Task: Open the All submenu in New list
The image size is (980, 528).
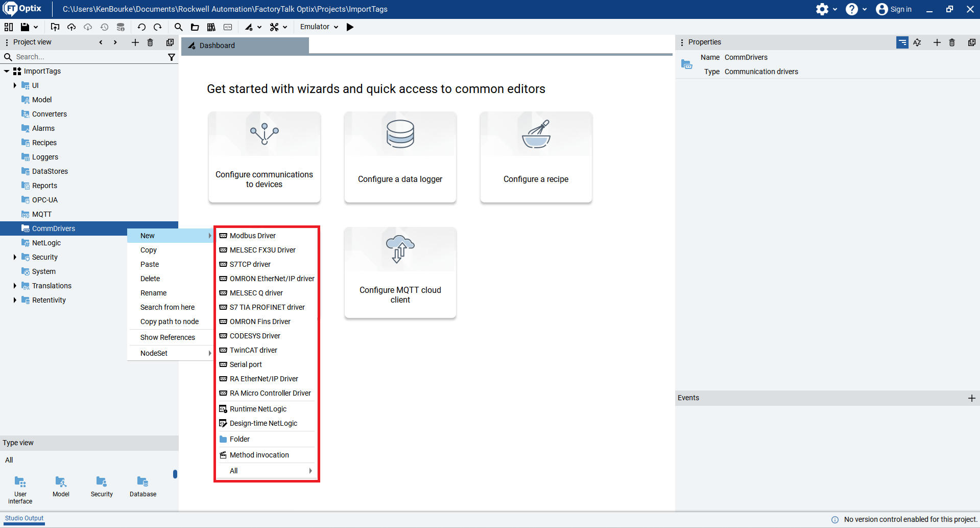Action: 266,471
